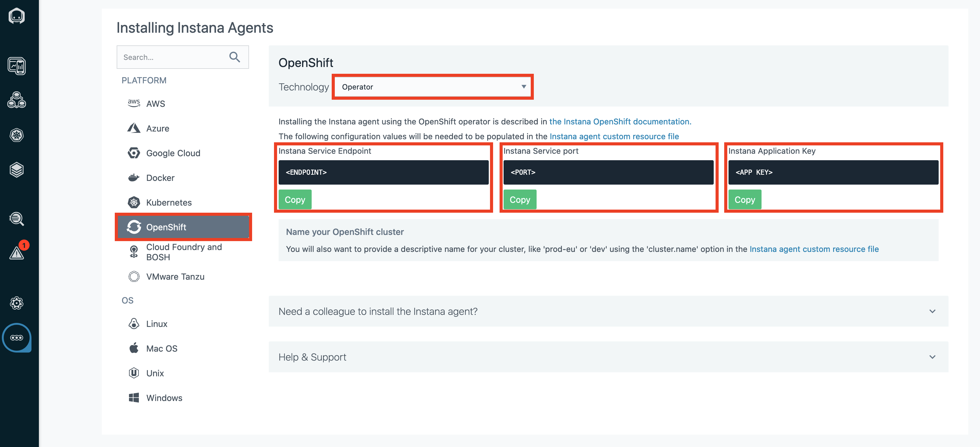The height and width of the screenshot is (447, 980).
Task: Select Kubernetes in platform list
Action: [168, 203]
